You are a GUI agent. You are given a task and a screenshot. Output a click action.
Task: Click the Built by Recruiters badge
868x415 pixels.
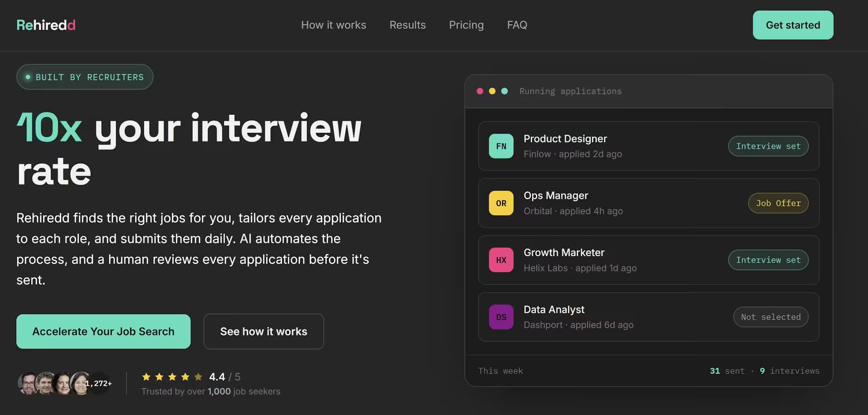(x=85, y=77)
